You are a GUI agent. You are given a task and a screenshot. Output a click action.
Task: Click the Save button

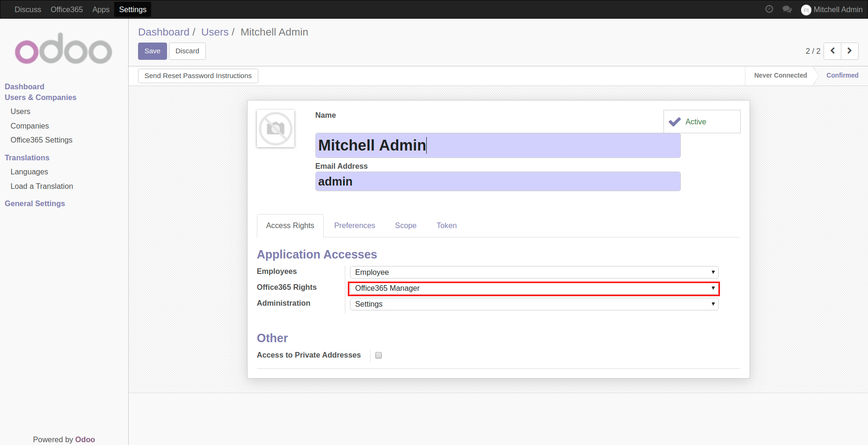click(x=152, y=51)
